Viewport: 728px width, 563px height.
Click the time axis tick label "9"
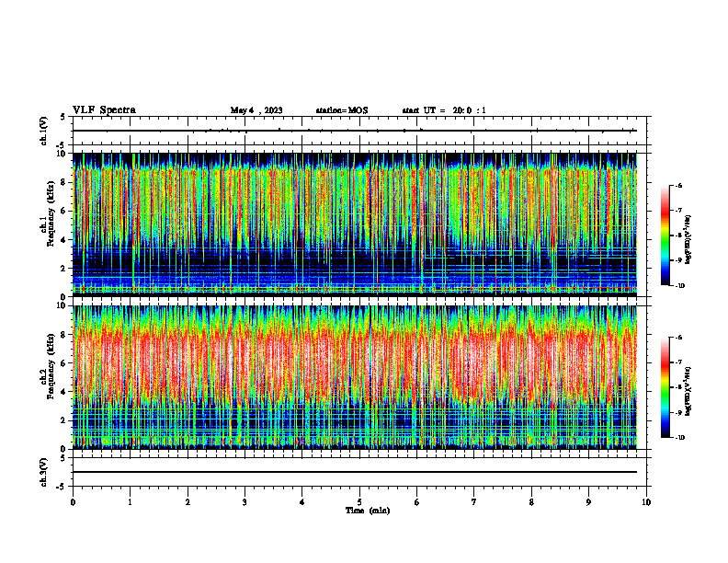click(x=588, y=502)
